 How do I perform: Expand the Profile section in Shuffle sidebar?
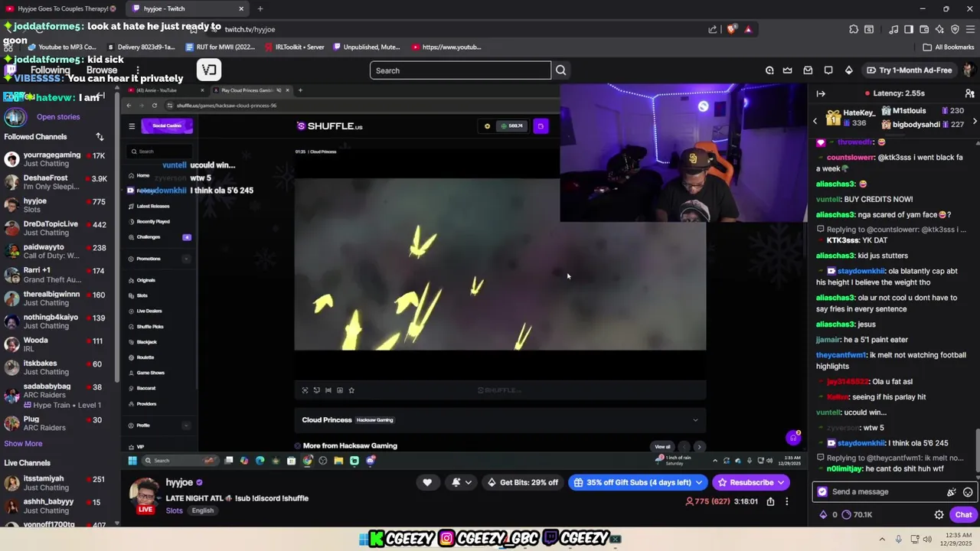(x=186, y=425)
